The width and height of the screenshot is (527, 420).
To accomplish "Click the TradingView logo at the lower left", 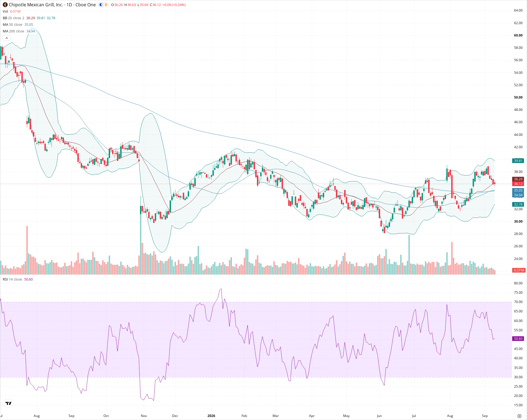I will click(9, 403).
